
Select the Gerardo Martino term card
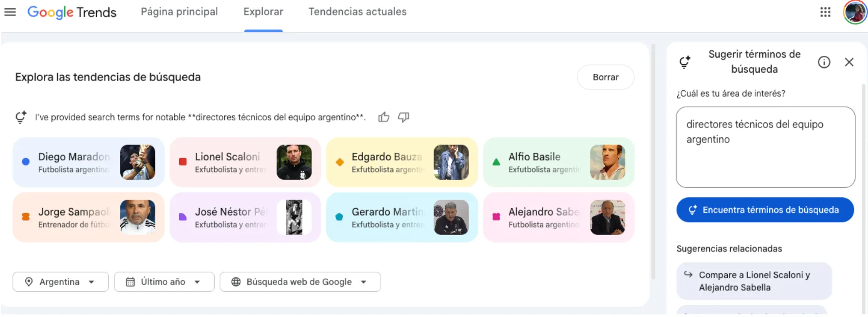402,217
